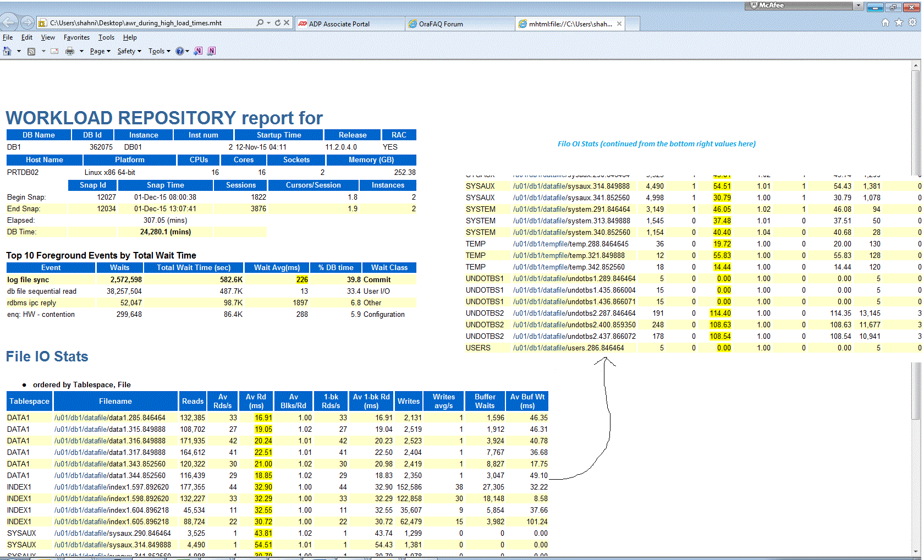Image resolution: width=924 pixels, height=560 pixels.
Task: Open the data1.285.846464 datafile link
Action: pyautogui.click(x=109, y=418)
